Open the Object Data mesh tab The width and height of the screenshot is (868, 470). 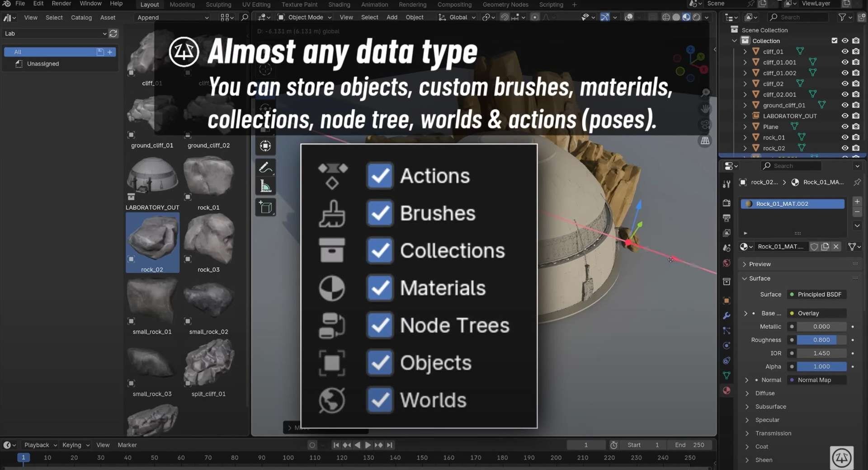pos(726,376)
